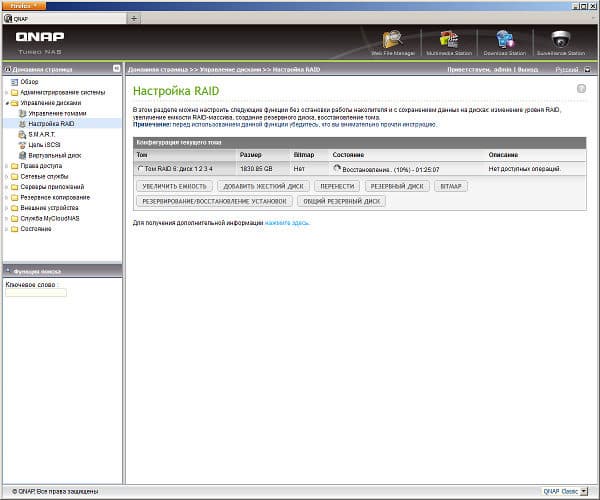Click УВЕЛИЧИТЬ ЕМКОСТЬ button
The image size is (600, 500).
pyautogui.click(x=174, y=186)
